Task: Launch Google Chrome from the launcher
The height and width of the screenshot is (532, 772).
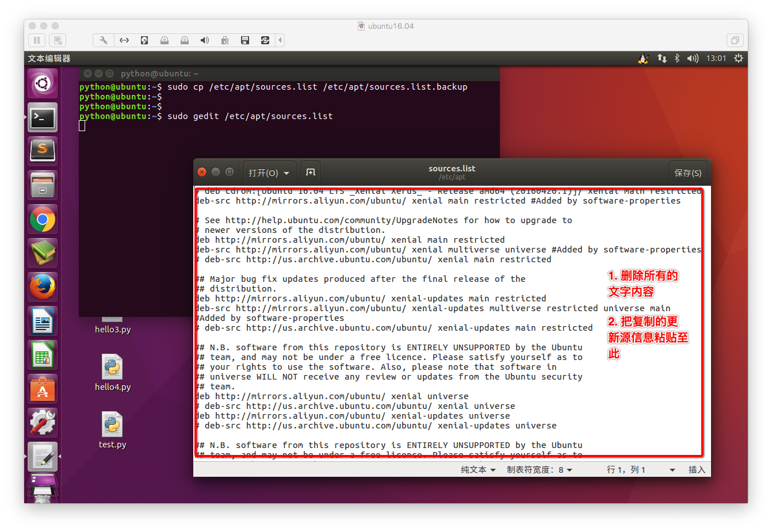Action: (43, 219)
